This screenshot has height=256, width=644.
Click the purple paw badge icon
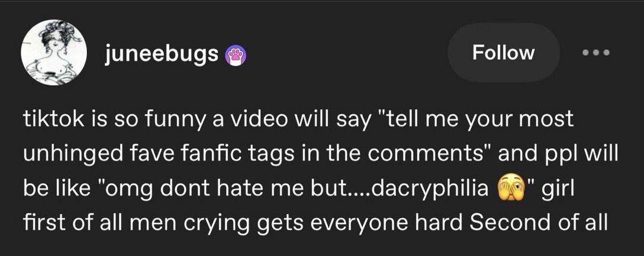coord(237,56)
